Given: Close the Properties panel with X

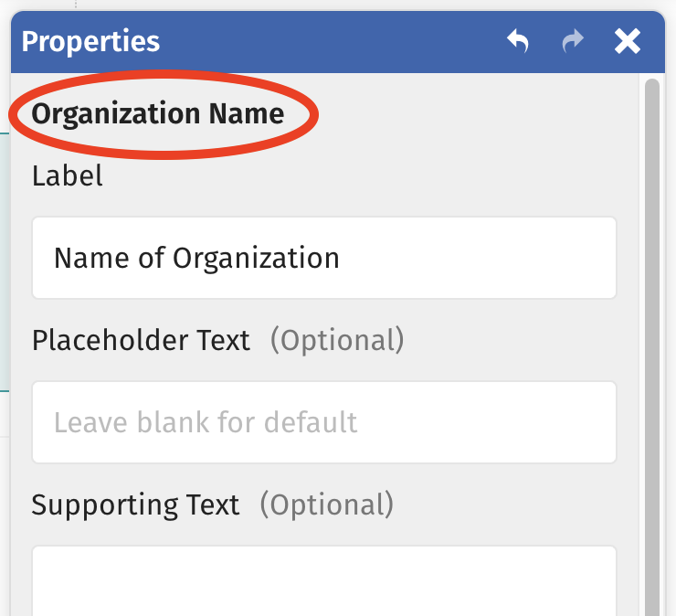Looking at the screenshot, I should pos(628,41).
